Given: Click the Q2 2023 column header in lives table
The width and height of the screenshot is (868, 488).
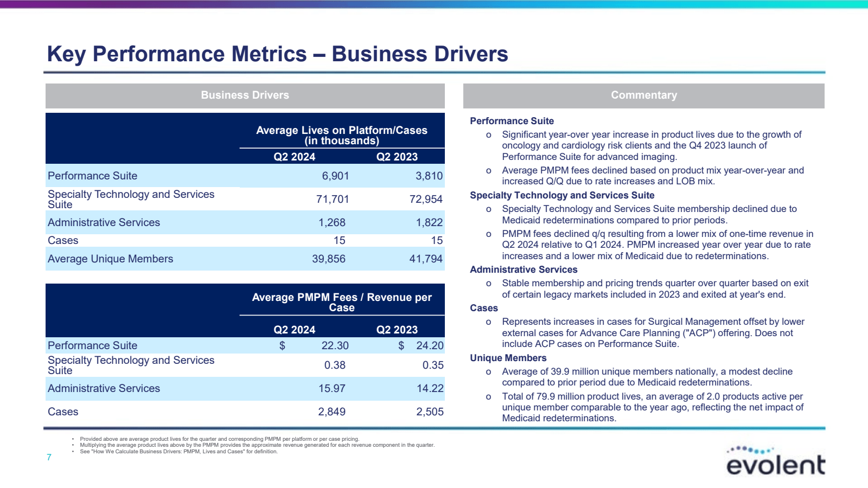Looking at the screenshot, I should coord(397,157).
